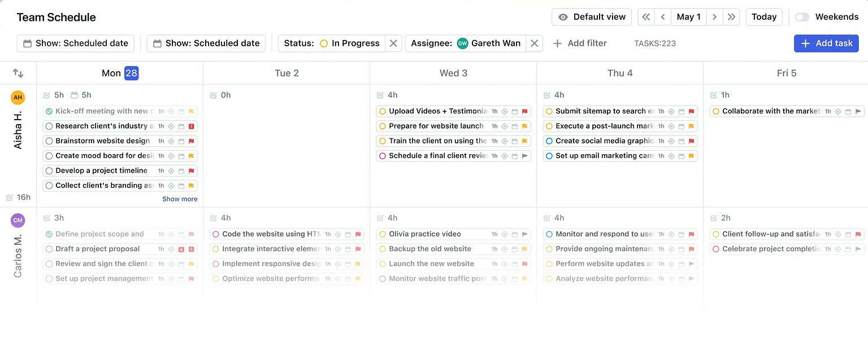Check off 'Draft a project proposal'
The width and height of the screenshot is (868, 346).
coord(49,248)
